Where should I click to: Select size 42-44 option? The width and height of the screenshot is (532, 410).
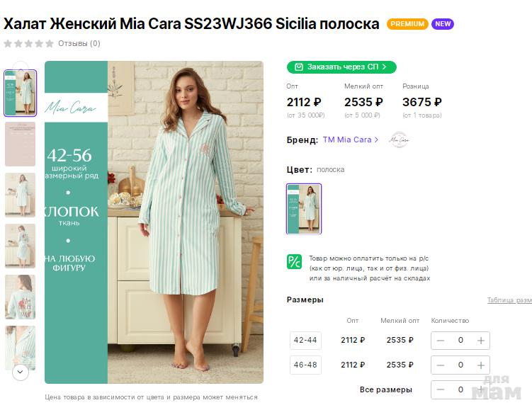[x=305, y=341]
